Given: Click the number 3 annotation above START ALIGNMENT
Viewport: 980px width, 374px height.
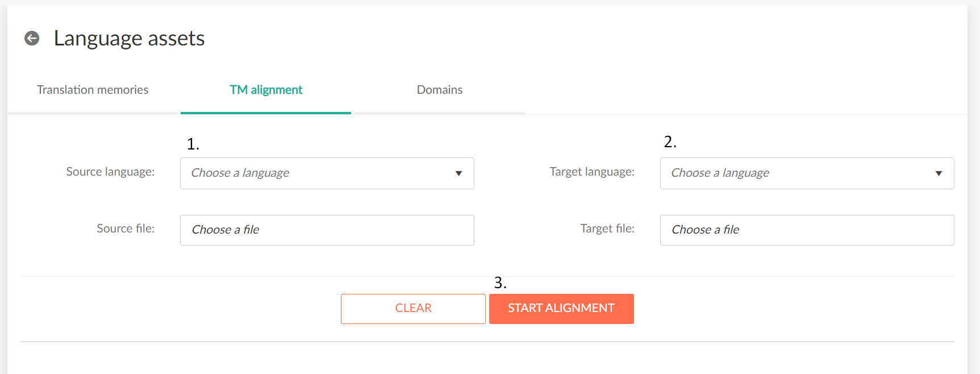Looking at the screenshot, I should (x=500, y=282).
